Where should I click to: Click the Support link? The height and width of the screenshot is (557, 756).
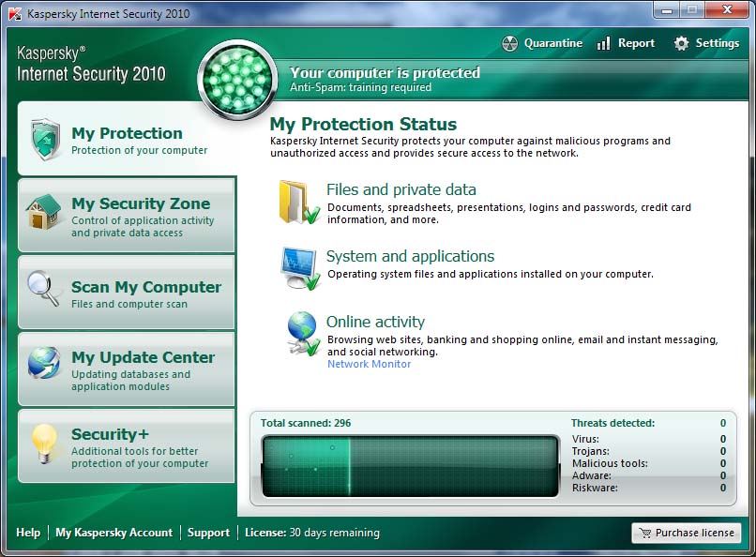tap(208, 533)
